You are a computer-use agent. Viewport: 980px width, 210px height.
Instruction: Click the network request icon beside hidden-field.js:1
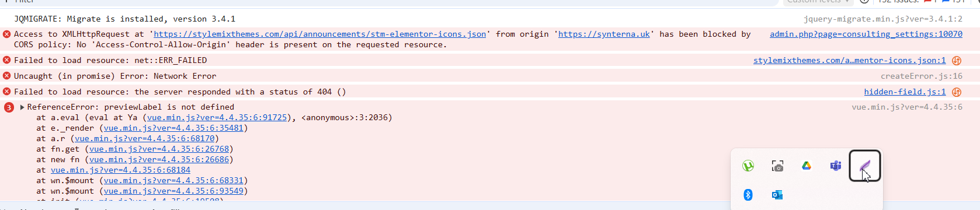pyautogui.click(x=957, y=92)
